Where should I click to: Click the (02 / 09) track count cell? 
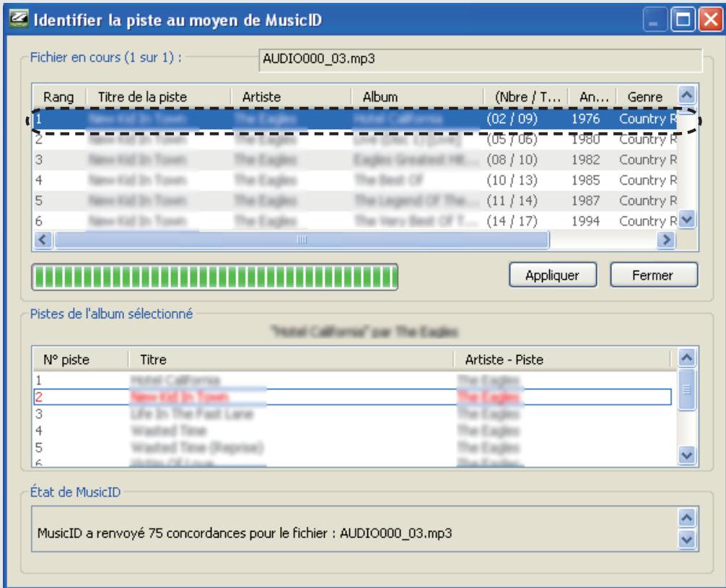(512, 119)
